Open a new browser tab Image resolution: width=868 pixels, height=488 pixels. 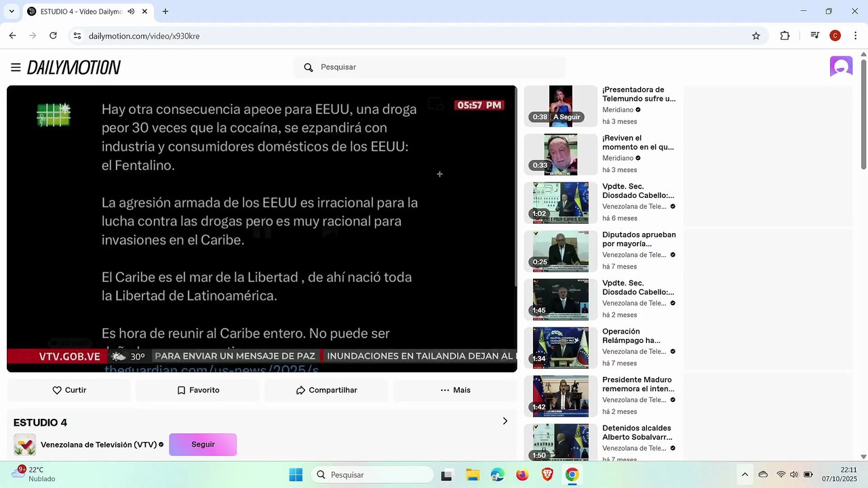coord(165,12)
